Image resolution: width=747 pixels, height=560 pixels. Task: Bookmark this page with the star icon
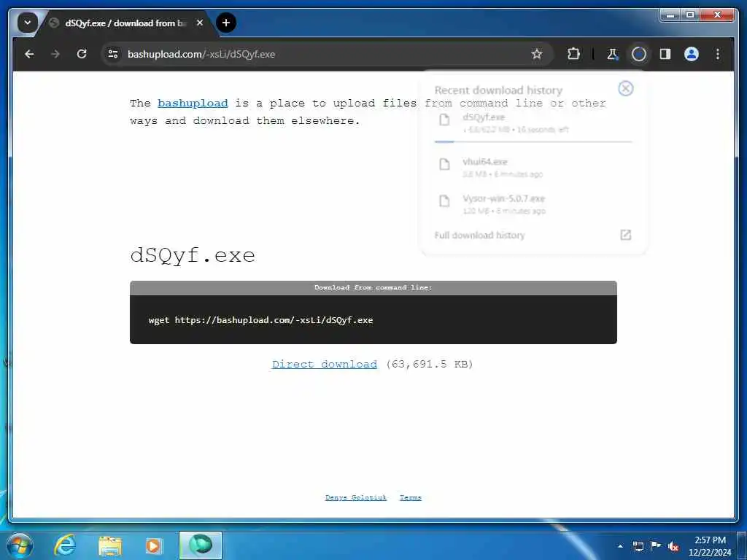pos(537,54)
